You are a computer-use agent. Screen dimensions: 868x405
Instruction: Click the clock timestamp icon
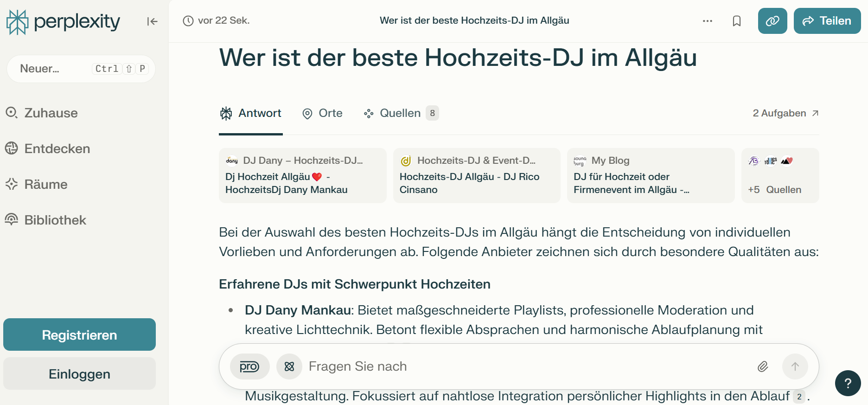pos(188,21)
